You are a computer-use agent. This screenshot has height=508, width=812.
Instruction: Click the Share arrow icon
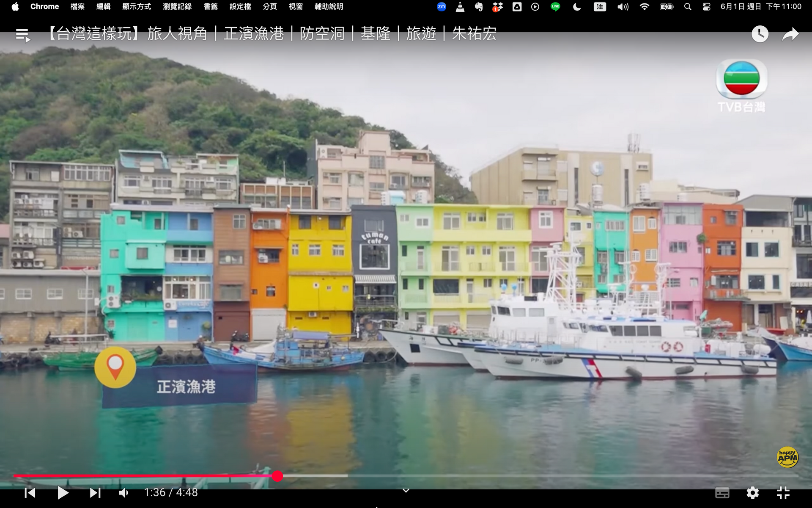pos(790,34)
